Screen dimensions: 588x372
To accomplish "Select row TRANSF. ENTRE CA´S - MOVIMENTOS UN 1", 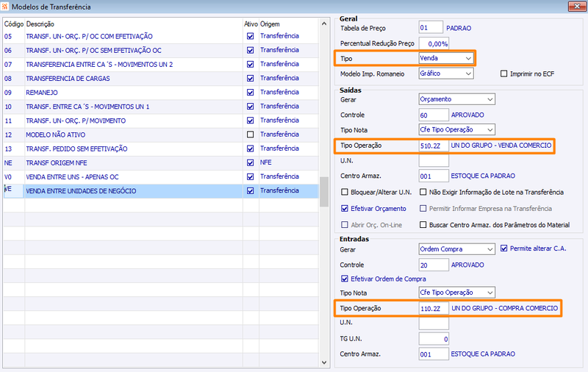I will click(x=160, y=107).
